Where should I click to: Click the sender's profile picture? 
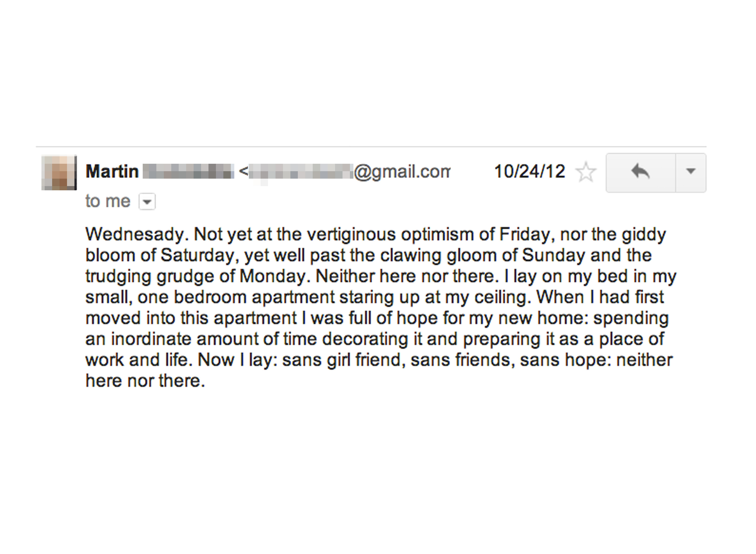point(59,172)
